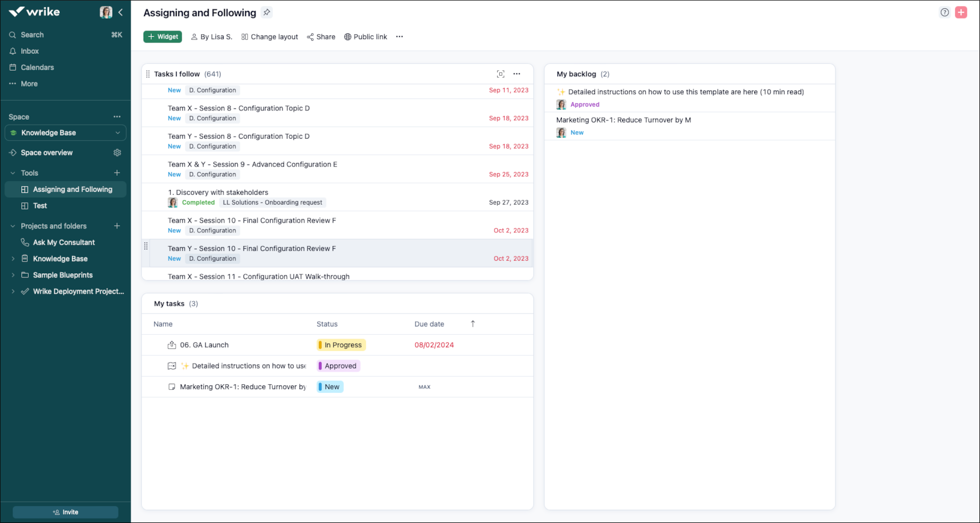Add a new tool with plus icon
Screen dimensions: 980x523
pyautogui.click(x=117, y=173)
